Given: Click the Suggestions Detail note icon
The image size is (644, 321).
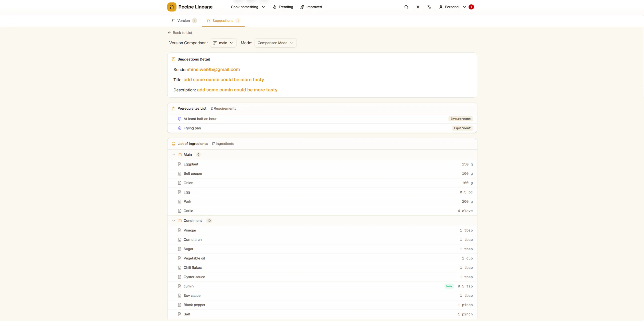Looking at the screenshot, I should point(173,59).
